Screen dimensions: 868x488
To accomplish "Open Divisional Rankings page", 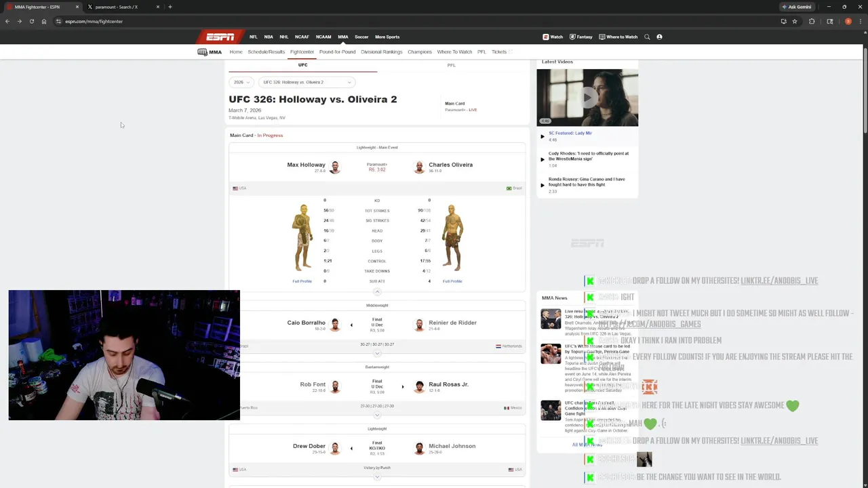I will [x=382, y=52].
